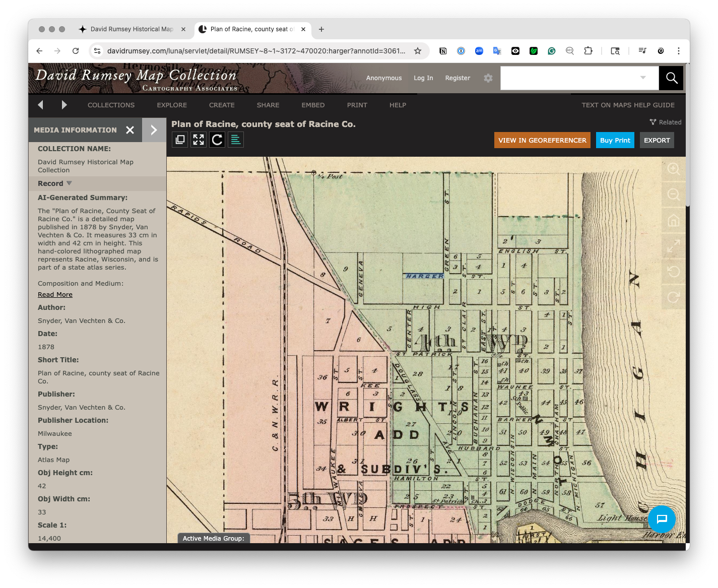Rotate map counterclockwise
Screen dimensions: 718x588
674,272
